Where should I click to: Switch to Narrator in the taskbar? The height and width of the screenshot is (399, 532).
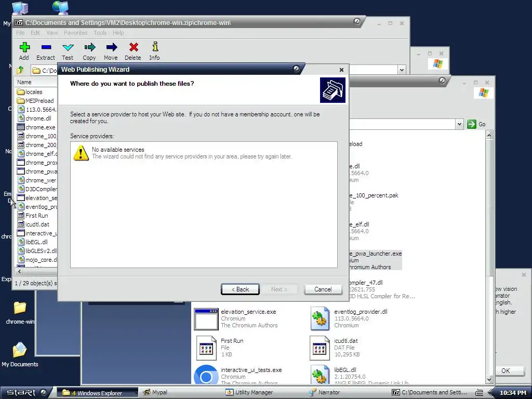pos(324,392)
